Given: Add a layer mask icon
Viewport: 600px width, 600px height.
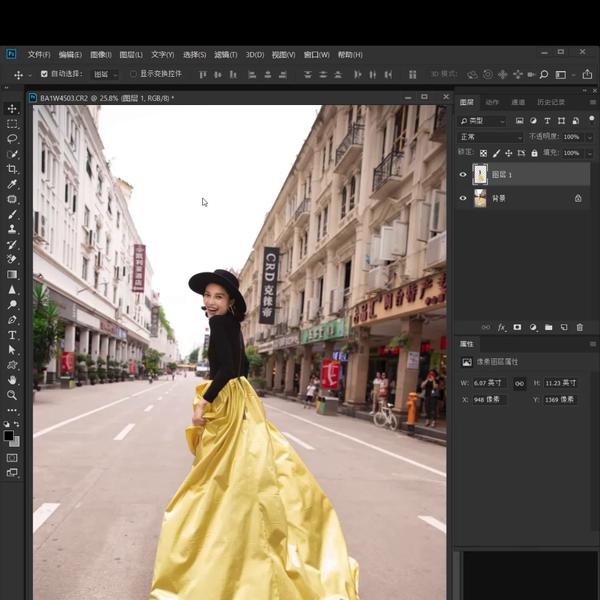Looking at the screenshot, I should 517,328.
